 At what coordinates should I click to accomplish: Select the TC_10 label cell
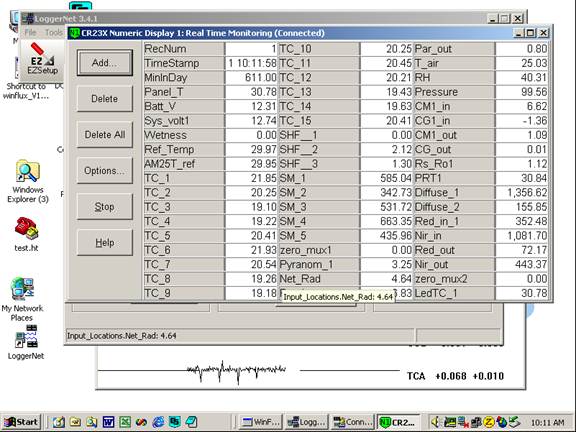pyautogui.click(x=319, y=48)
